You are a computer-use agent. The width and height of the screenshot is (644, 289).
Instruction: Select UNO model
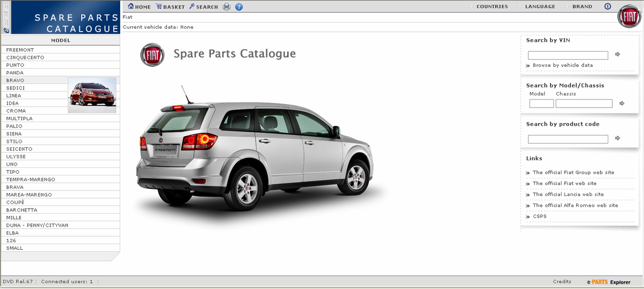(x=60, y=164)
